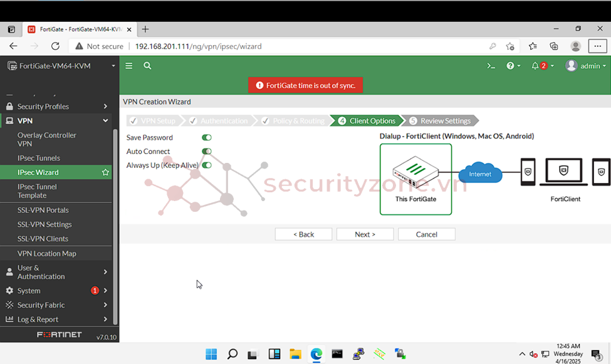Image resolution: width=611 pixels, height=364 pixels.
Task: Return to the Policy & Routing step
Action: pos(293,121)
